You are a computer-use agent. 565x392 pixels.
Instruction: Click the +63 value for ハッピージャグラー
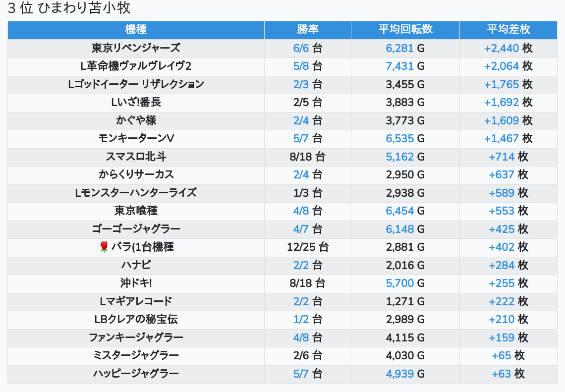tap(501, 374)
